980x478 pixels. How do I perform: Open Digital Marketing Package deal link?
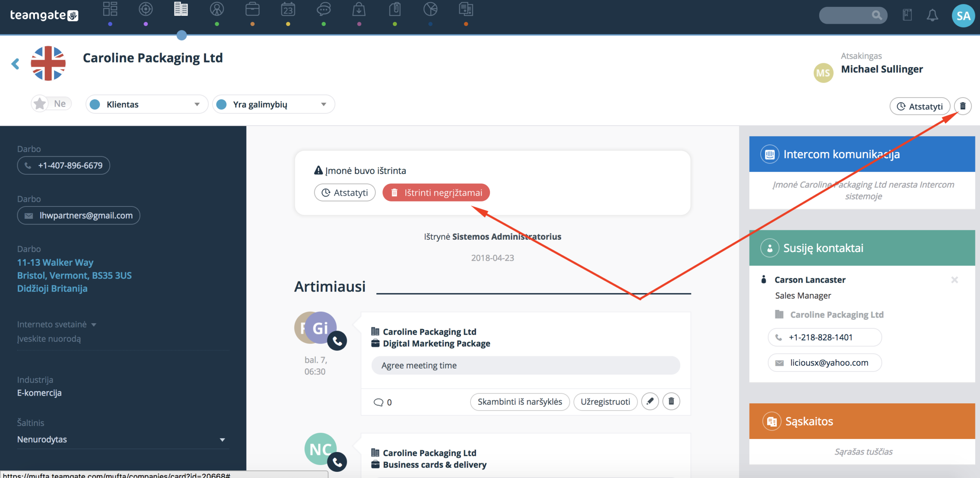click(x=436, y=344)
